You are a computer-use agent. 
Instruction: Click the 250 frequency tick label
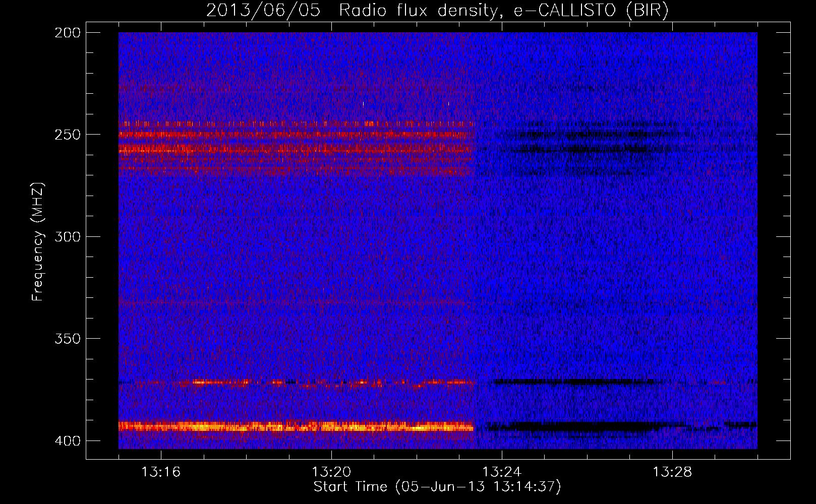point(68,135)
